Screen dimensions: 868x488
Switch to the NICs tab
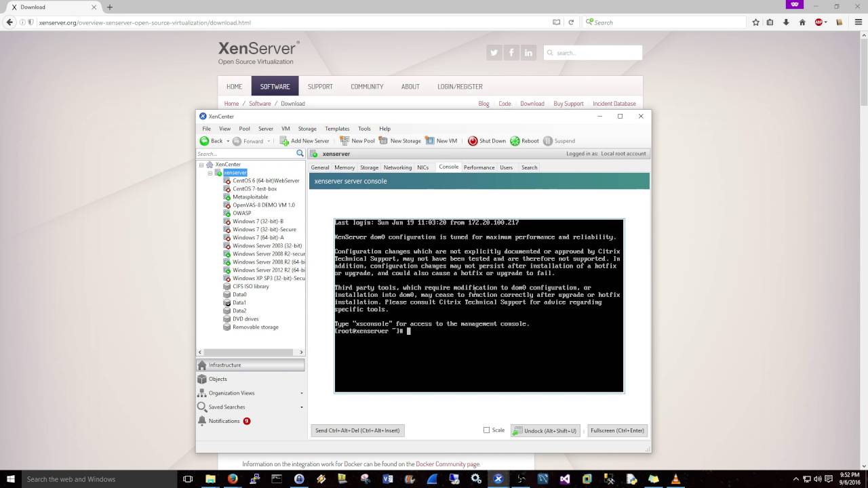tap(422, 167)
